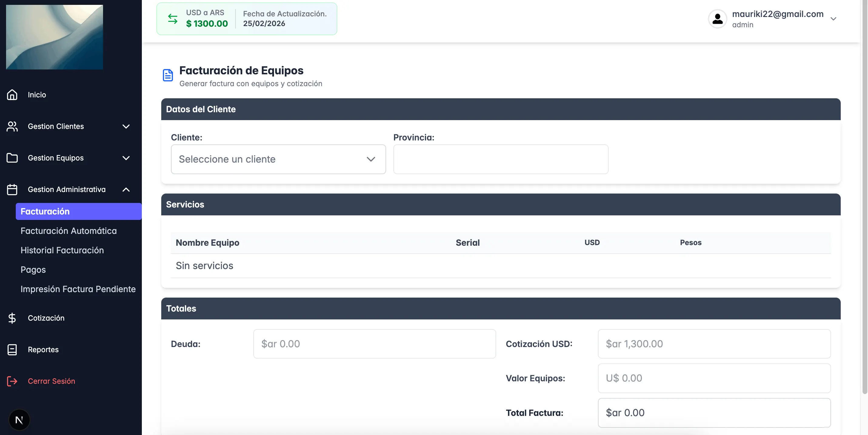Open Facturación Automática menu item
The height and width of the screenshot is (435, 868).
coord(68,231)
